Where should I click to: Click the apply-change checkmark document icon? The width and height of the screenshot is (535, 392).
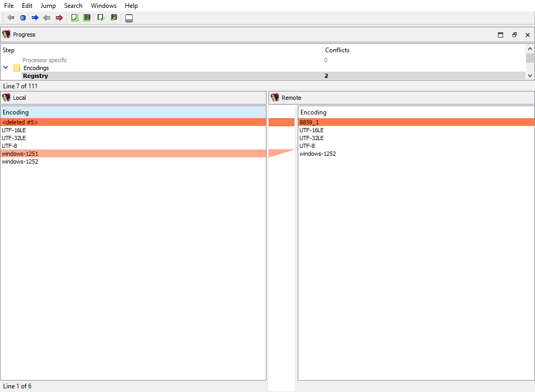pos(100,17)
